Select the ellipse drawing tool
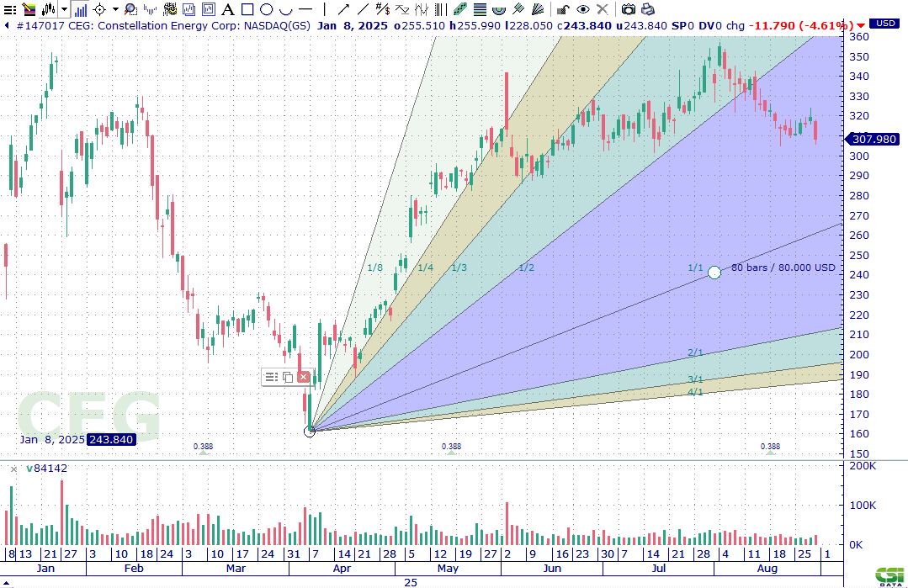Image resolution: width=908 pixels, height=588 pixels. pos(266,9)
